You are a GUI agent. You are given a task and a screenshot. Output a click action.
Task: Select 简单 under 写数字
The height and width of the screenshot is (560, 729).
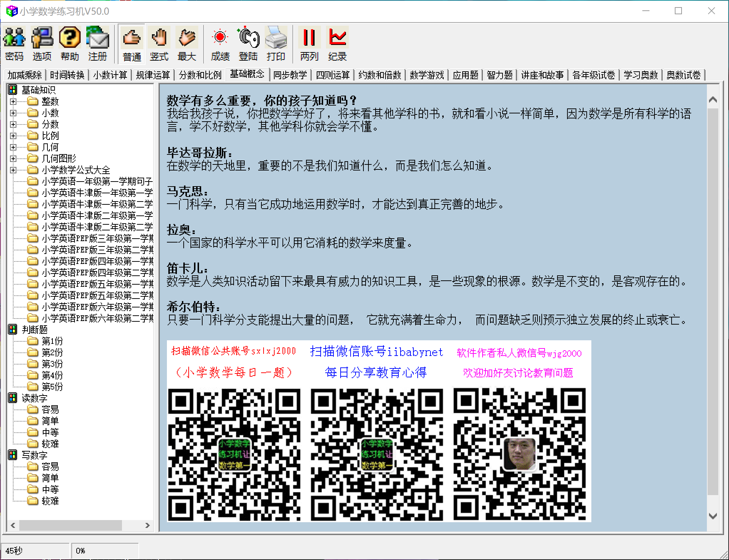pos(50,478)
